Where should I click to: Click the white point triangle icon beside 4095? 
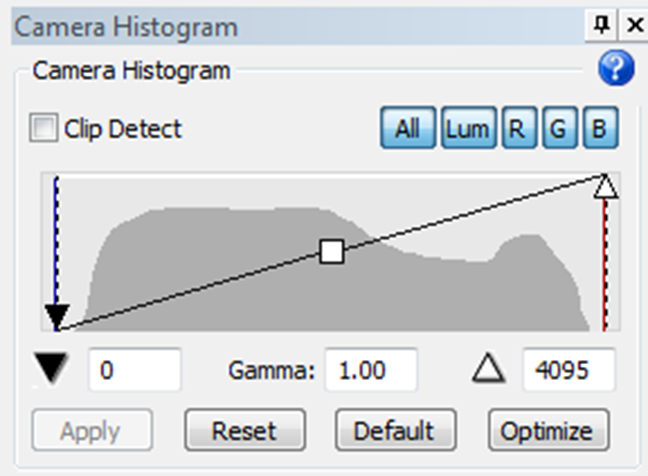[x=487, y=371]
